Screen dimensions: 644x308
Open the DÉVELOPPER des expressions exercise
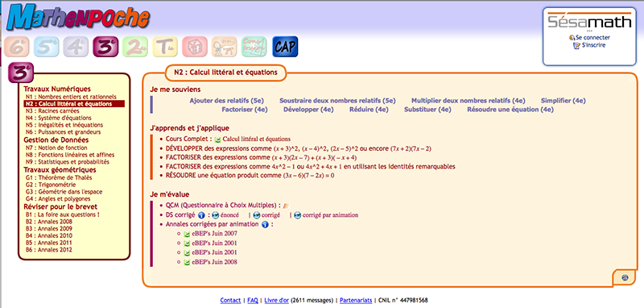pos(299,148)
